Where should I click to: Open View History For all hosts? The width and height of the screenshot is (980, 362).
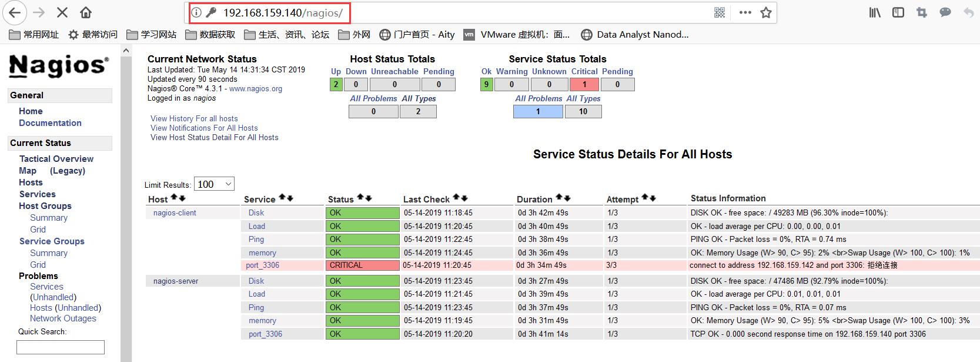coord(194,118)
